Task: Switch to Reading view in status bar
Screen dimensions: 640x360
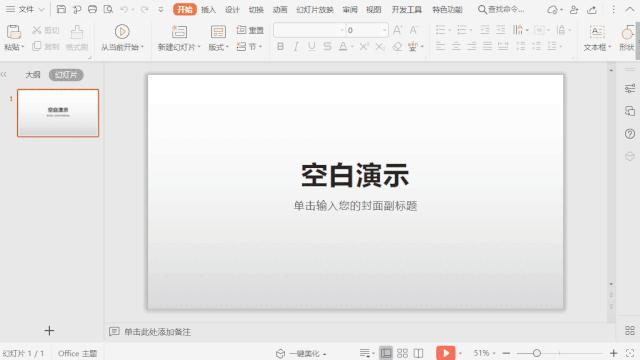Action: [418, 353]
